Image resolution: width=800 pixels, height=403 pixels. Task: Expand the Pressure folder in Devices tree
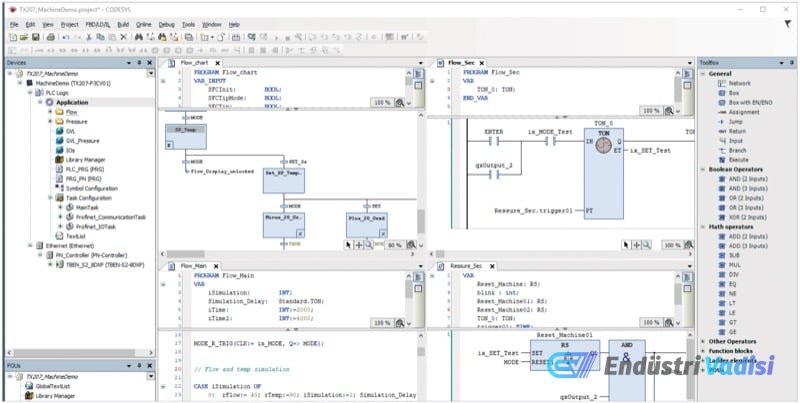[50, 121]
